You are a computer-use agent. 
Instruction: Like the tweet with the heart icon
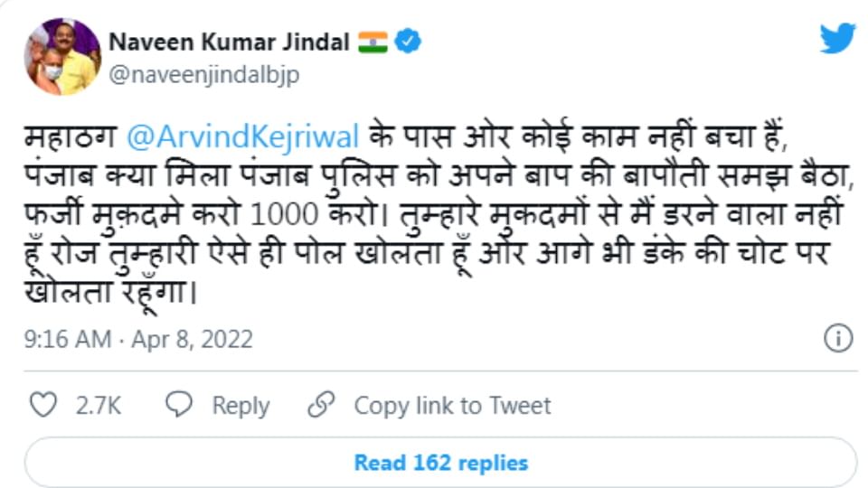42,405
